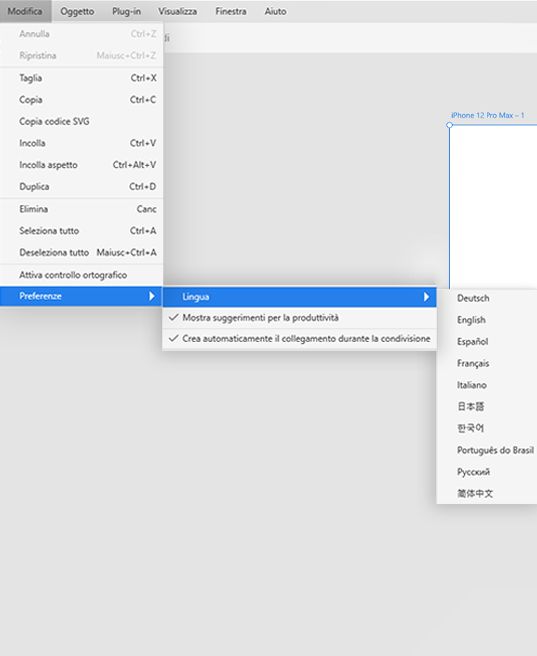Select Português do Brasil language
This screenshot has height=656, width=537.
487,450
